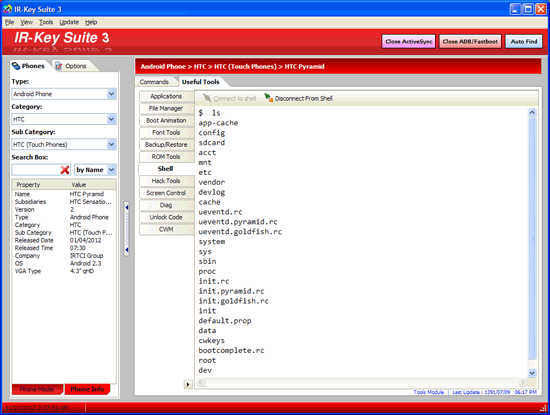The width and height of the screenshot is (550, 415).
Task: Click the Last Update status text
Action: (495, 392)
